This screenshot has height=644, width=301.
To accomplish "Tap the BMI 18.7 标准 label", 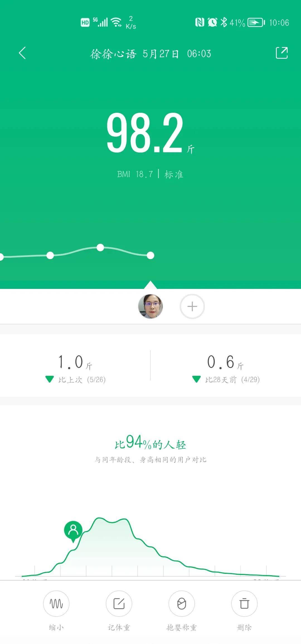I will (x=150, y=174).
